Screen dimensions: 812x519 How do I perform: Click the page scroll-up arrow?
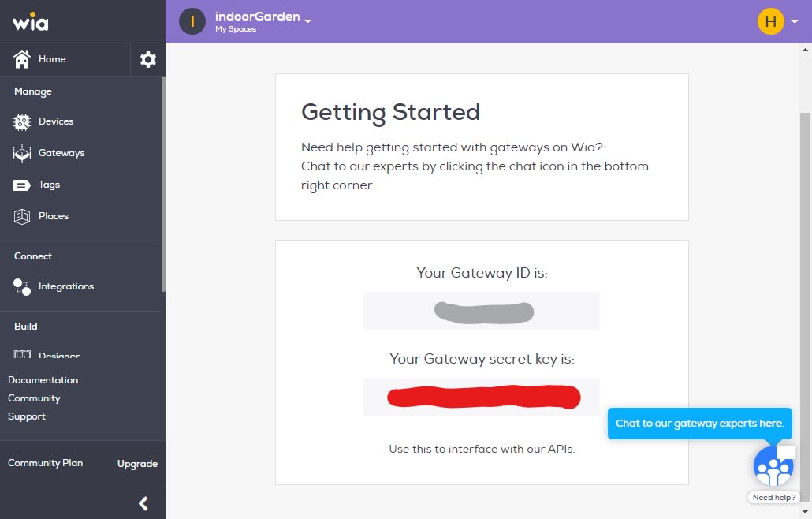tap(805, 50)
